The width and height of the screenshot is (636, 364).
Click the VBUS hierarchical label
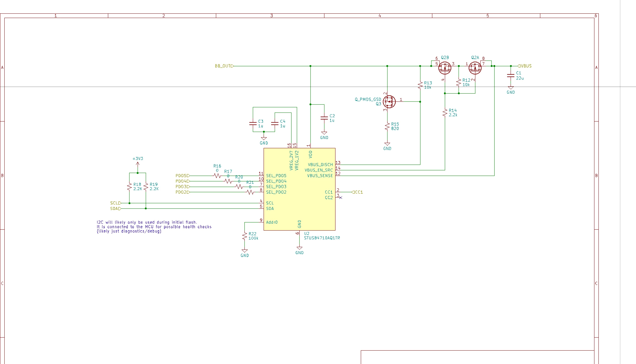tap(525, 66)
